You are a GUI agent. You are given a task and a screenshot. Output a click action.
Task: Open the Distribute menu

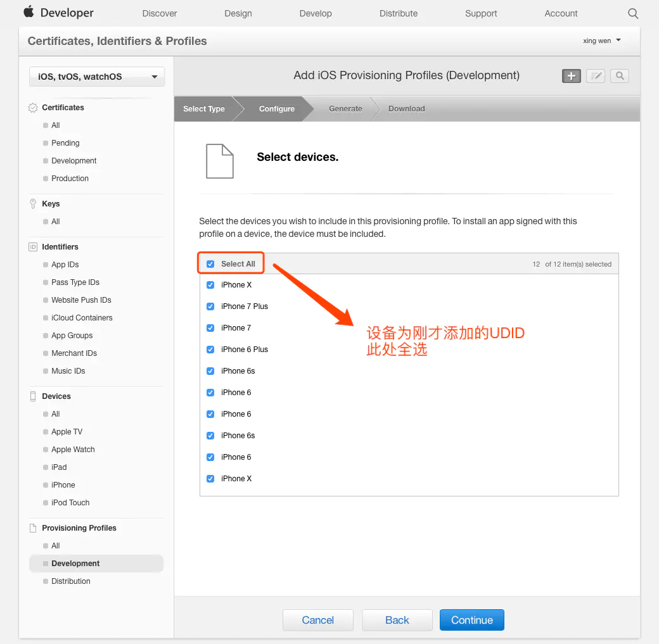(399, 13)
